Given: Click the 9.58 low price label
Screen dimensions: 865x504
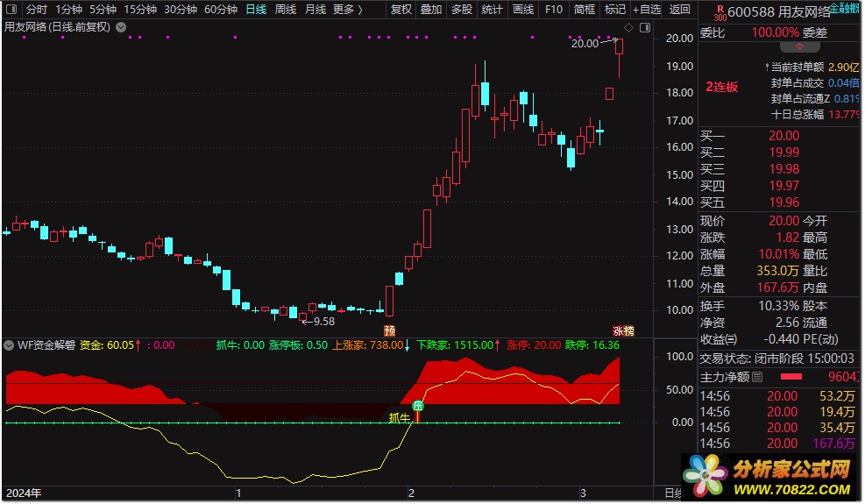Looking at the screenshot, I should coord(323,322).
